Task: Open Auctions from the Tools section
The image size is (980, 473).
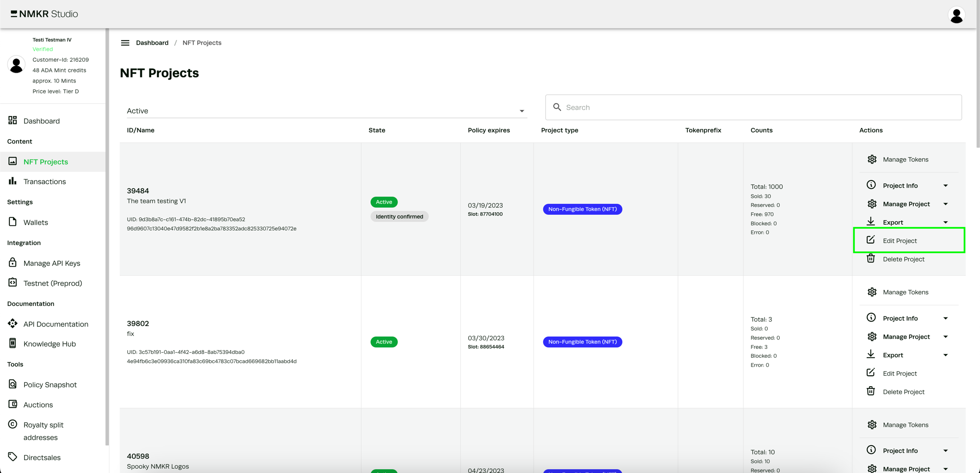Action: [38, 405]
